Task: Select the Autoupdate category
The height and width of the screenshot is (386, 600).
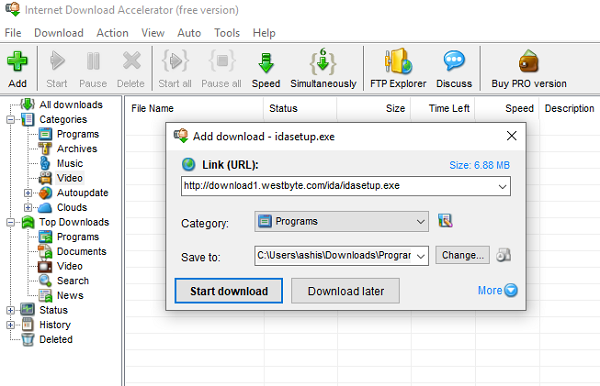Action: [x=83, y=192]
